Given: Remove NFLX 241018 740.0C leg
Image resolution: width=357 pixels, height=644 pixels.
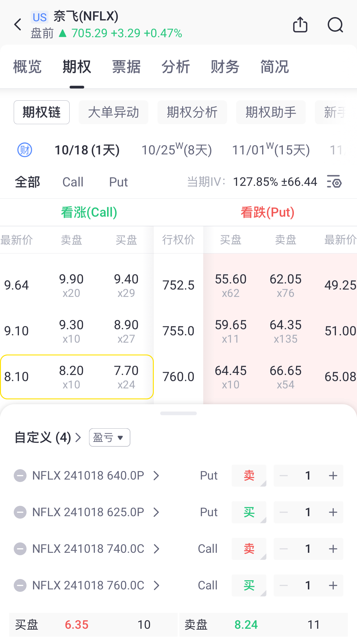Looking at the screenshot, I should coord(20,549).
